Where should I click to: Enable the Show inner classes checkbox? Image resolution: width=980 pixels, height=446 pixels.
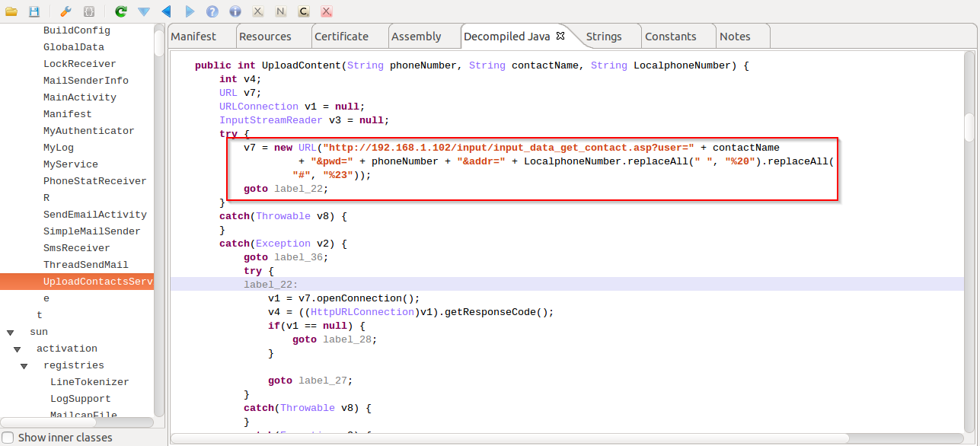(8, 438)
